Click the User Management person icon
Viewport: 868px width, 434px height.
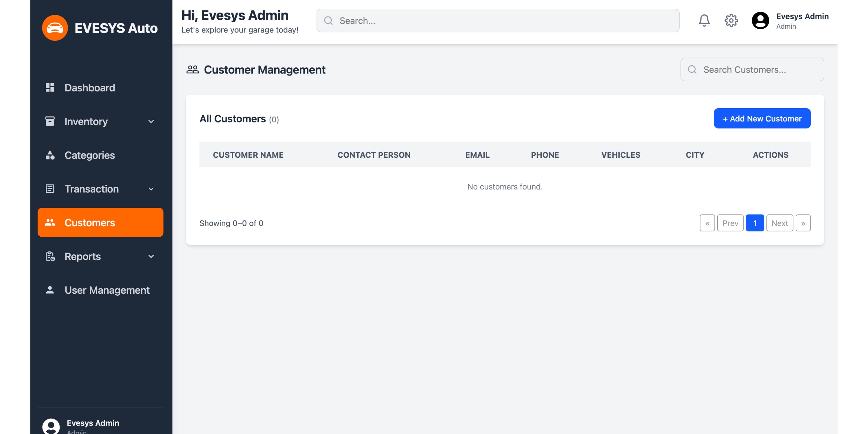50,290
